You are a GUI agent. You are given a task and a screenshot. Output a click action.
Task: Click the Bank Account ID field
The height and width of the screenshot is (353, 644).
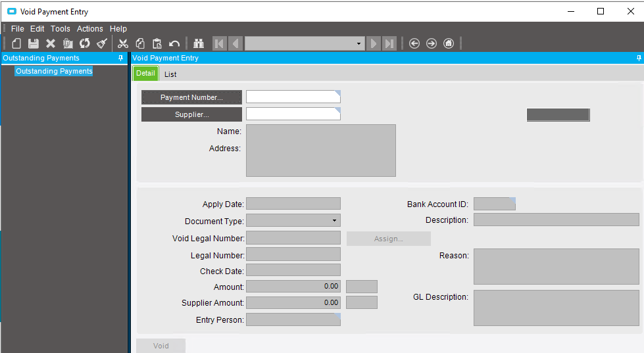pos(495,204)
